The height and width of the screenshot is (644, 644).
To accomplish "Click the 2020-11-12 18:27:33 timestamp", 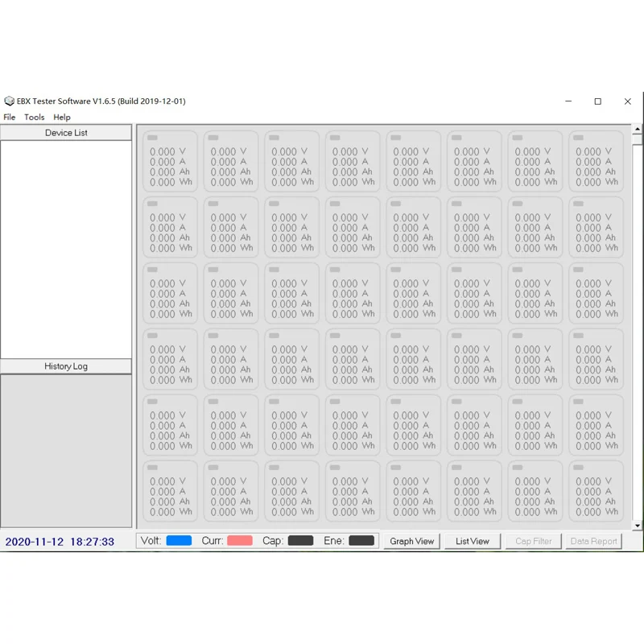I will (60, 542).
